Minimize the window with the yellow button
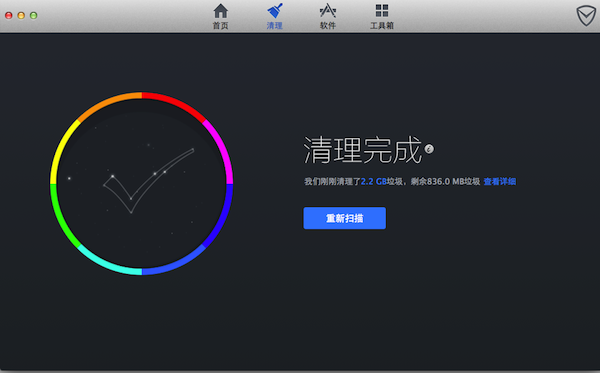 [x=21, y=15]
